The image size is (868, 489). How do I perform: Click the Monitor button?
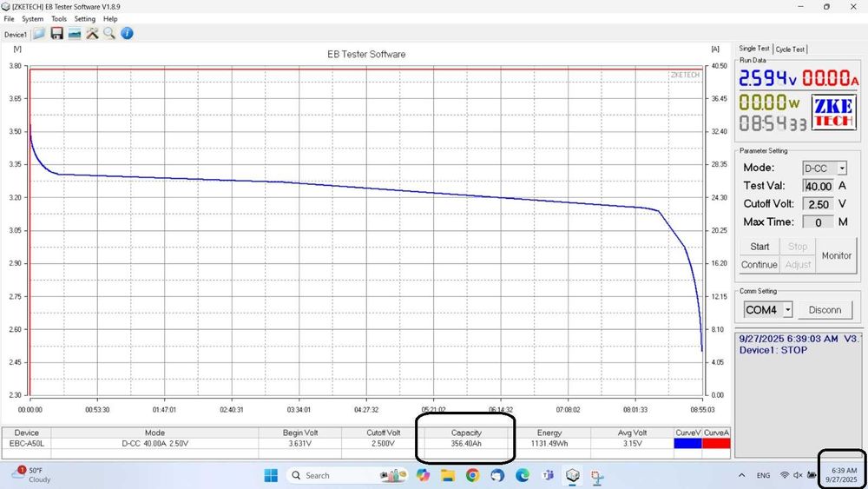pos(837,256)
